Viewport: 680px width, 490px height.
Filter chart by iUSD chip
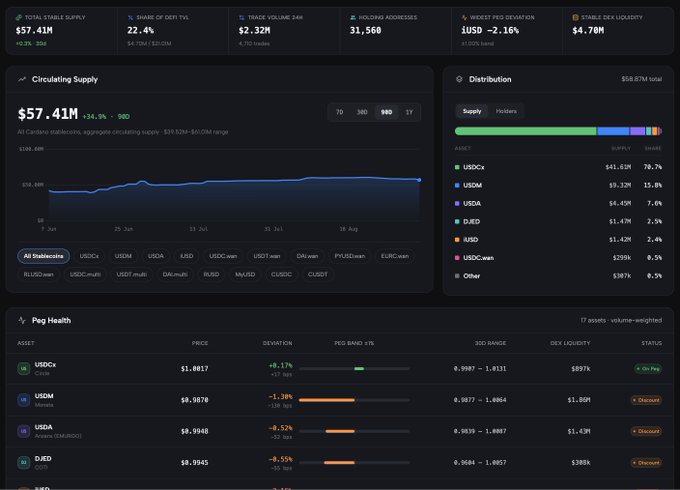pos(186,256)
